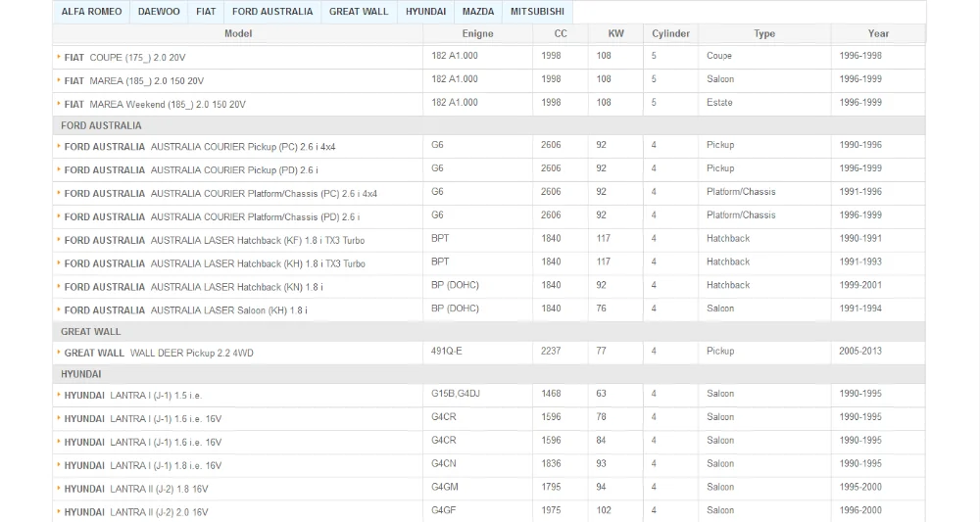The image size is (980, 522).
Task: Select the 1999-2001 year cell
Action: 860,285
